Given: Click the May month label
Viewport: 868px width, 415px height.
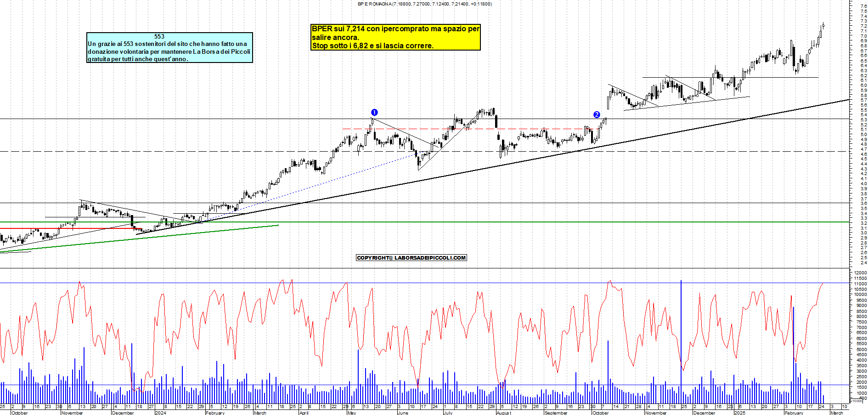Looking at the screenshot, I should 352,413.
